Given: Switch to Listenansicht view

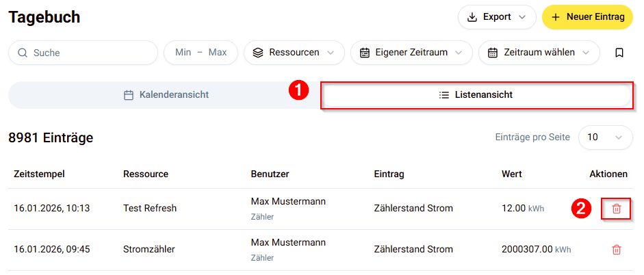Looking at the screenshot, I should coord(476,95).
